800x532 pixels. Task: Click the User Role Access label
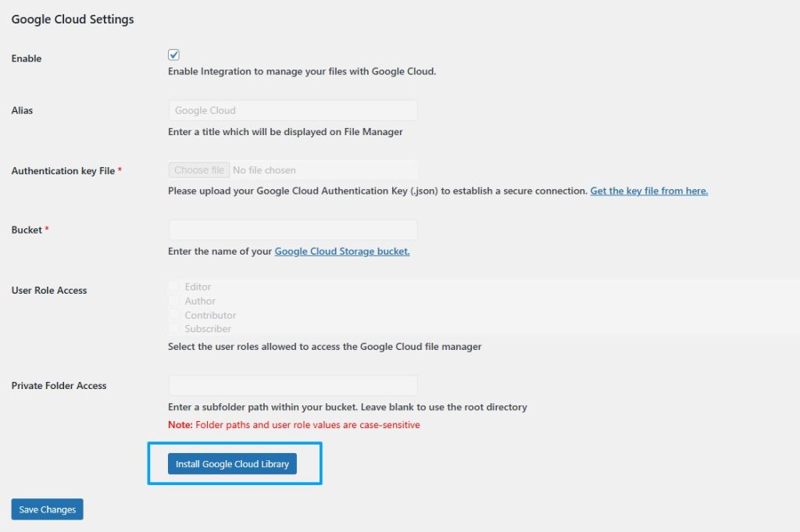click(48, 290)
